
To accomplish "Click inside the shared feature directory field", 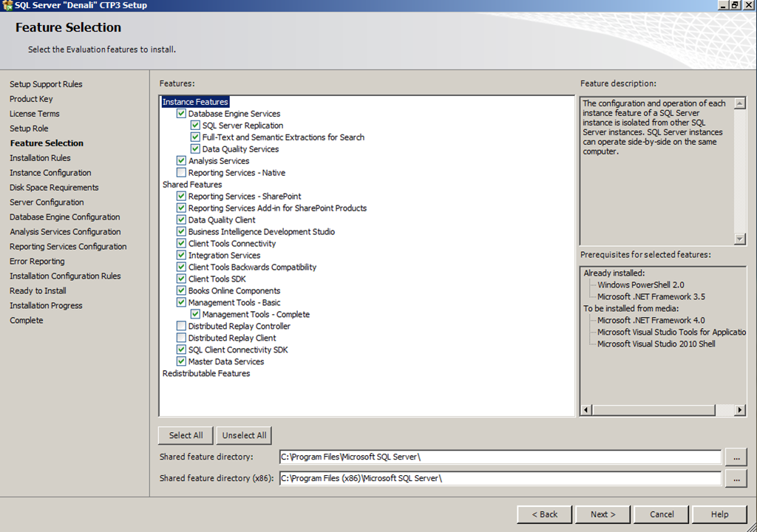I will (x=500, y=457).
